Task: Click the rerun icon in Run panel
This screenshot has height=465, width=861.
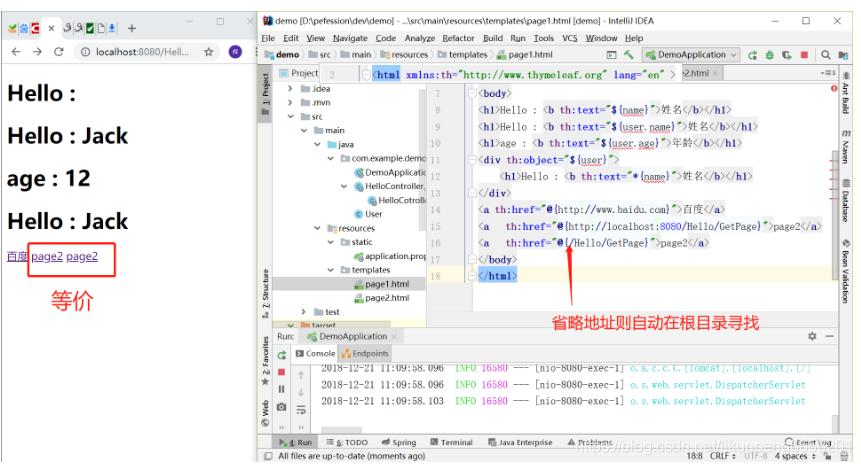Action: click(282, 355)
